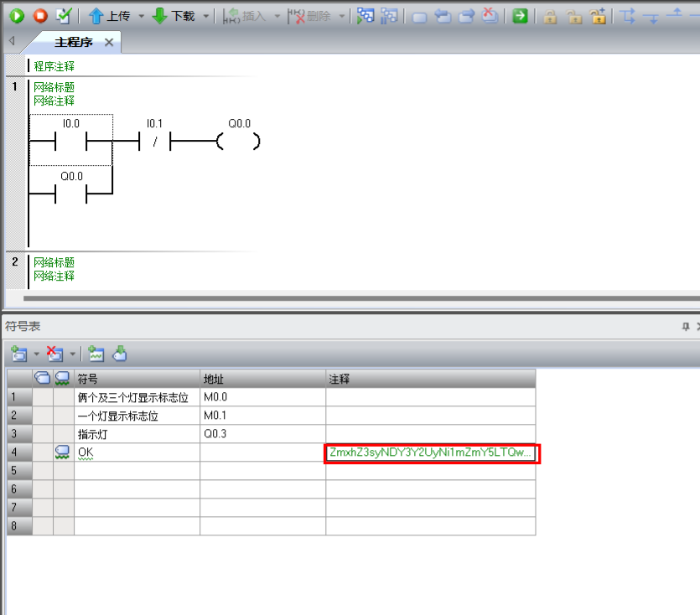The width and height of the screenshot is (700, 615).
Task: Close the 主程序 tab
Action: 109,43
